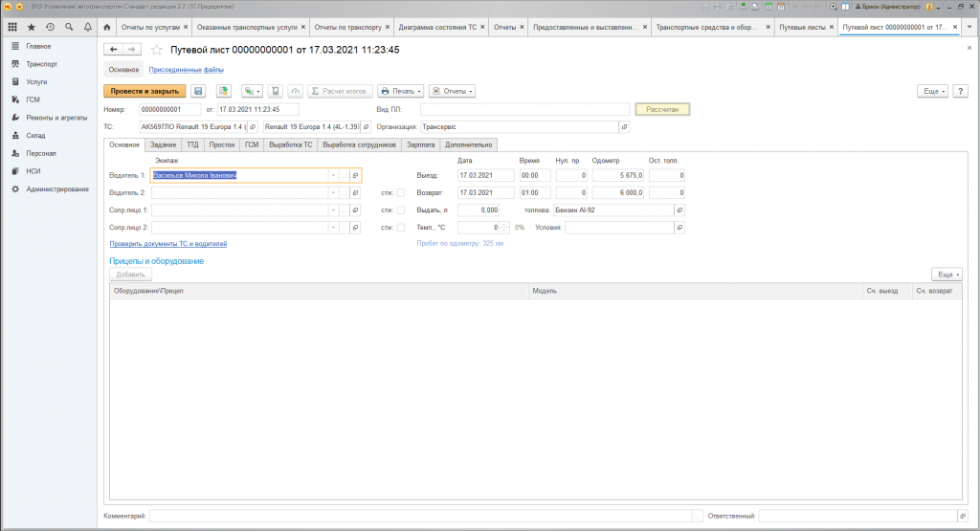Sort by the Модель column header
This screenshot has height=531, width=980.
(695, 291)
